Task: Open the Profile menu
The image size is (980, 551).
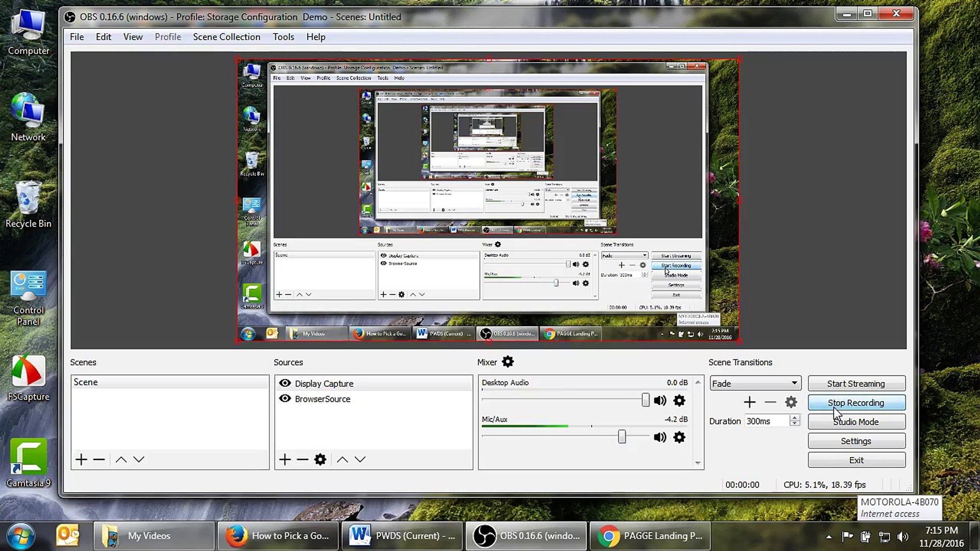Action: pos(168,37)
